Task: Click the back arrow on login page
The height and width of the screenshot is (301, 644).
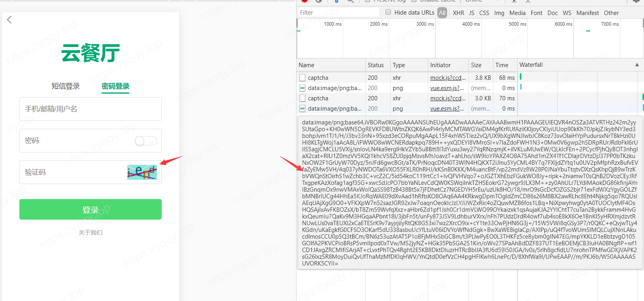Action: 9,20
